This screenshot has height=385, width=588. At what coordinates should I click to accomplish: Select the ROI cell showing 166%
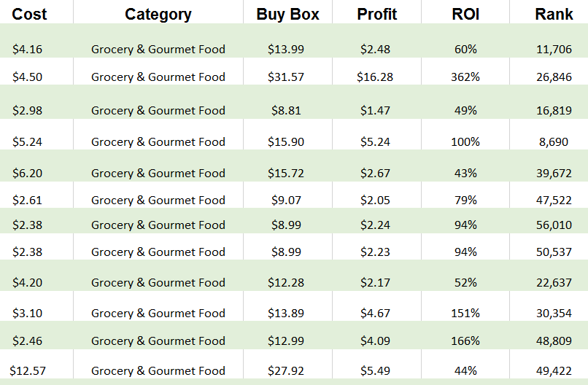click(x=464, y=341)
